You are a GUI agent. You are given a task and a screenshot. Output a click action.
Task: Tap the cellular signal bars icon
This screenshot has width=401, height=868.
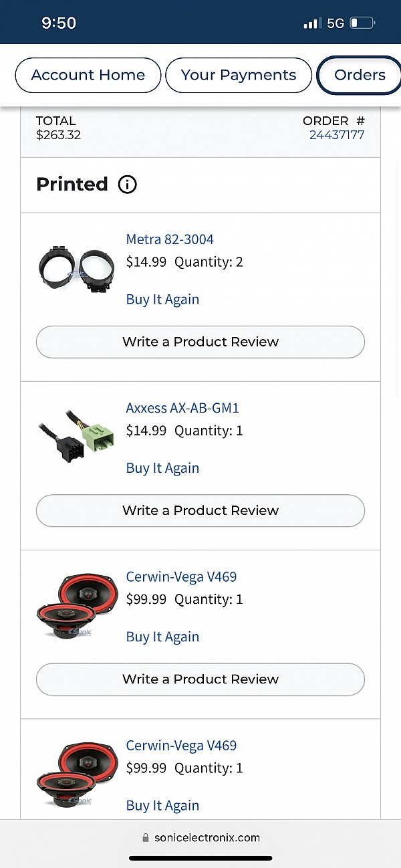tap(312, 23)
